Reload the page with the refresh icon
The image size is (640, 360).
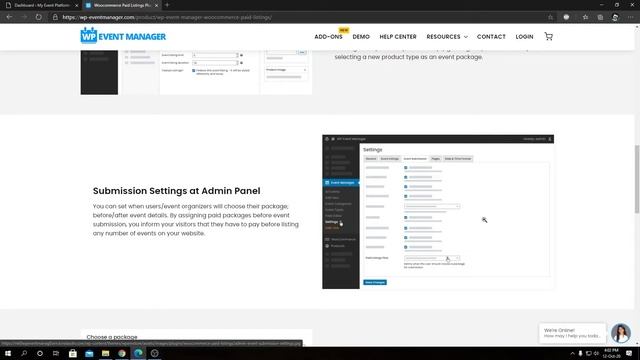point(38,17)
